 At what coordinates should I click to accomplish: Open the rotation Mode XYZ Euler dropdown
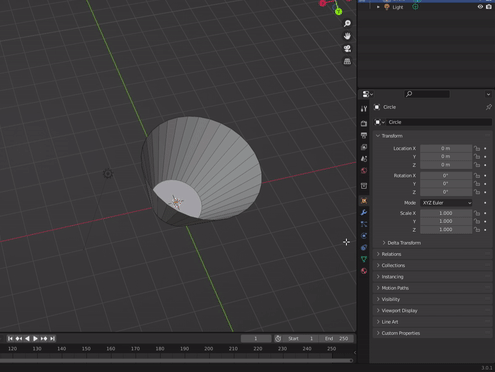point(446,203)
